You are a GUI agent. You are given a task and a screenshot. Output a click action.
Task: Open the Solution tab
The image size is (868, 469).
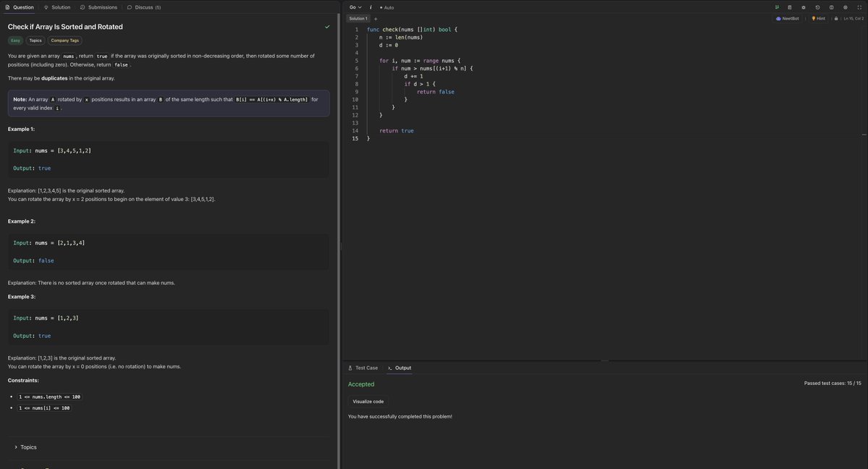57,7
